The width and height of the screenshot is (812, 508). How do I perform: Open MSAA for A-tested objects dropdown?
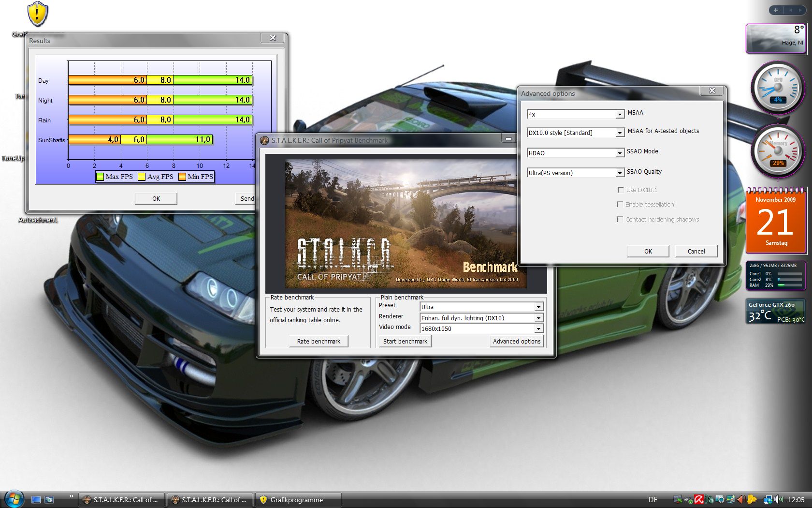[x=575, y=133]
